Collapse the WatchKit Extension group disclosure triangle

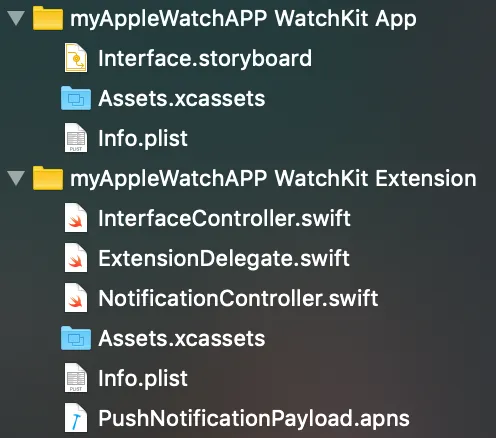click(16, 178)
